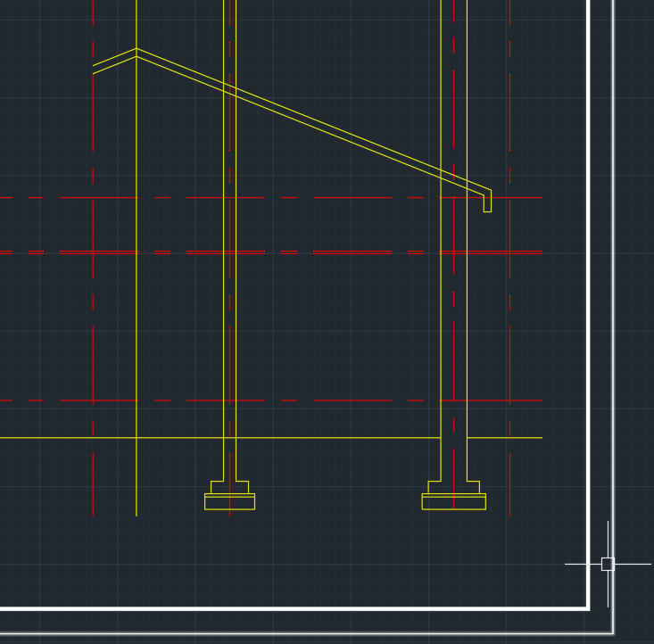Select the left column footing pedestal step
654x644 pixels.
point(229,487)
